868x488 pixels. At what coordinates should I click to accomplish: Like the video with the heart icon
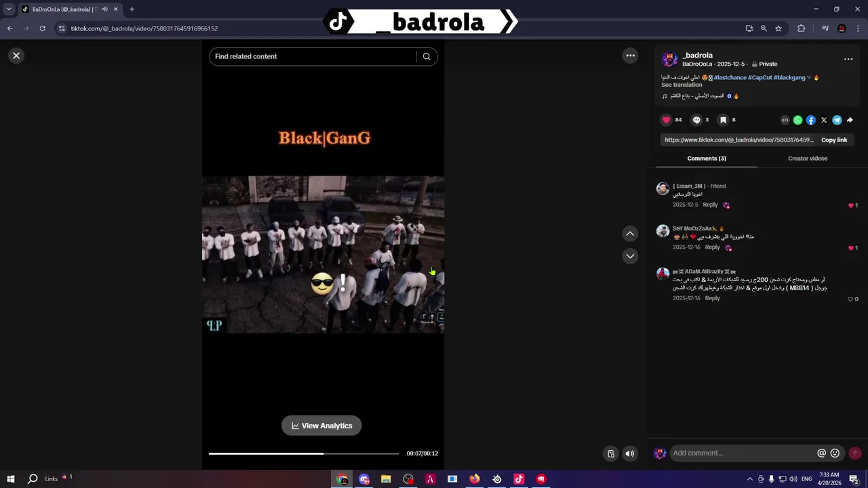[x=666, y=120]
